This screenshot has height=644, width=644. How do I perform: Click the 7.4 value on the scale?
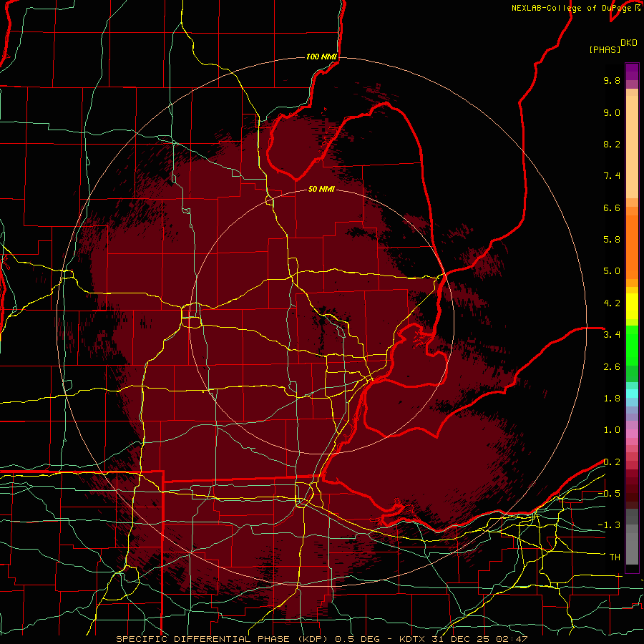[x=612, y=176]
